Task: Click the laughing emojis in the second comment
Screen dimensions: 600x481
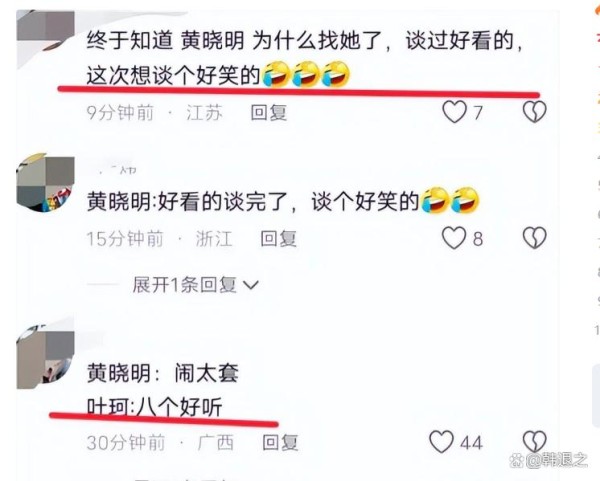Action: click(x=450, y=200)
